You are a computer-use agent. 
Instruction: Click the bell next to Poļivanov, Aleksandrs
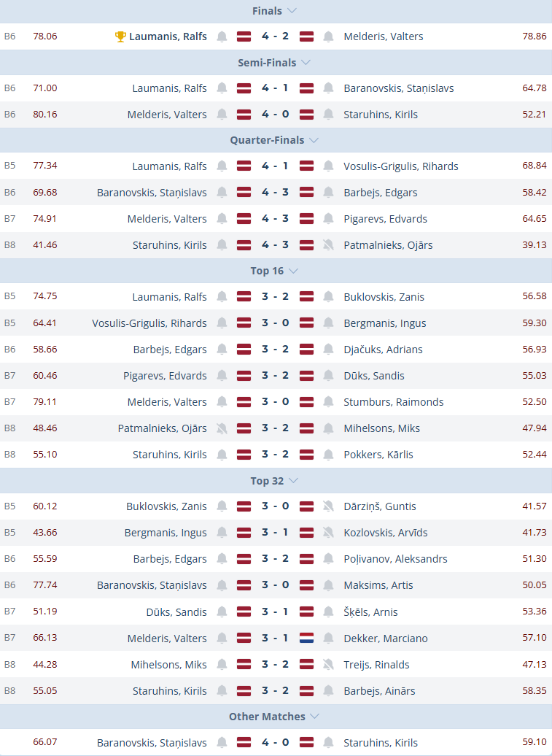(x=329, y=559)
